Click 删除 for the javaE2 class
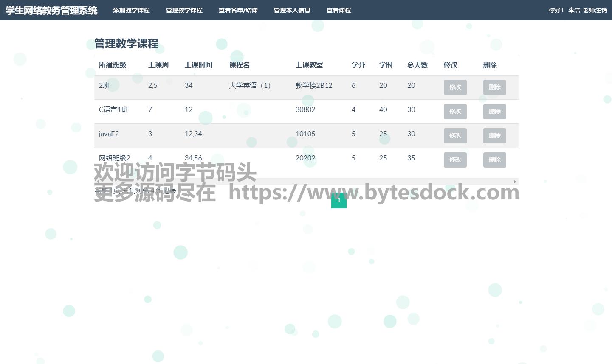The height and width of the screenshot is (364, 612). (494, 136)
